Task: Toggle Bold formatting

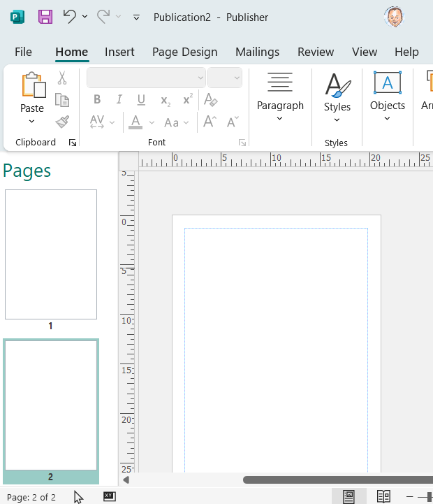Action: pos(97,99)
